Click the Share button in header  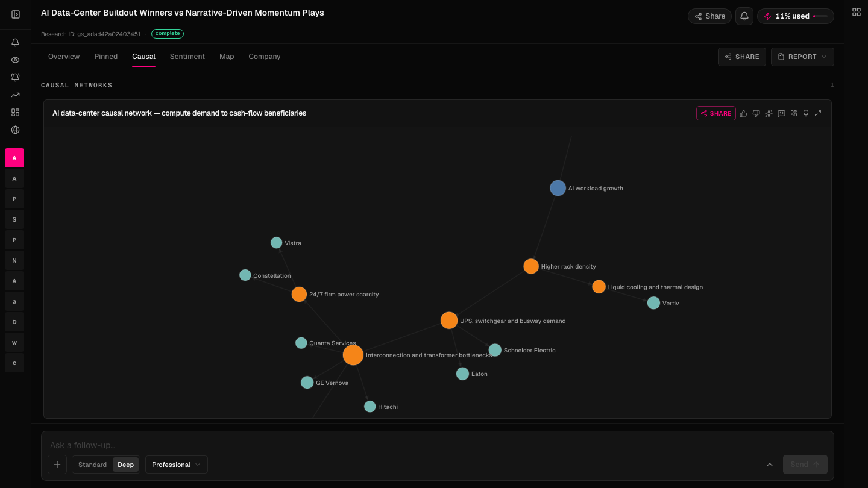coord(709,16)
